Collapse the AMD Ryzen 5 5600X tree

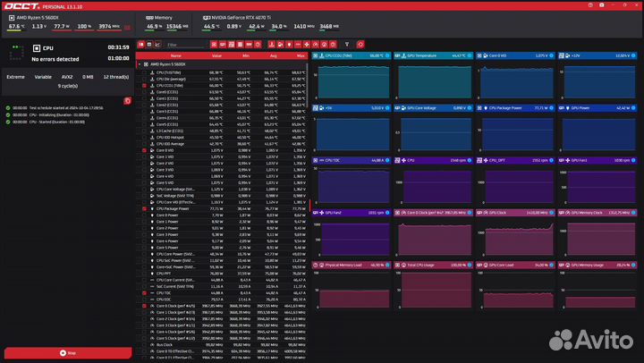click(139, 64)
